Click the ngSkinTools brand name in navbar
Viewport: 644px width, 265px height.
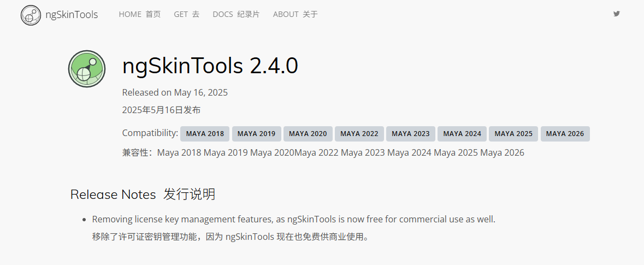pyautogui.click(x=72, y=15)
